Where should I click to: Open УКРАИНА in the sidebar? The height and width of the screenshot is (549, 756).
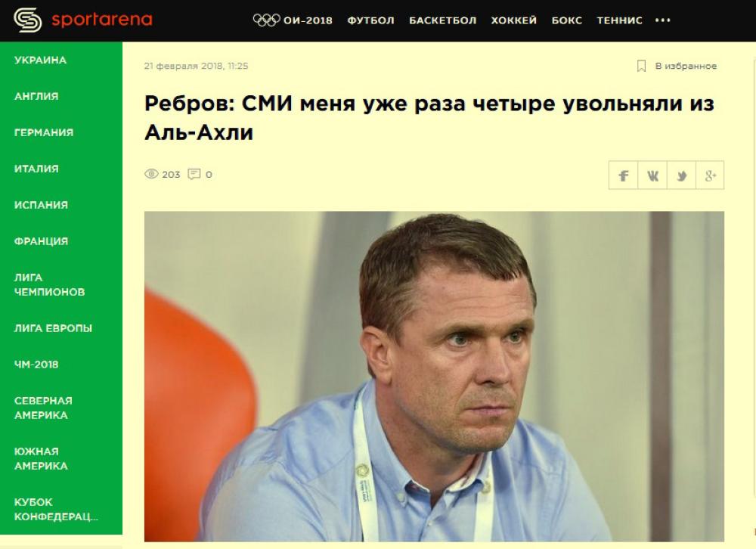[x=41, y=60]
